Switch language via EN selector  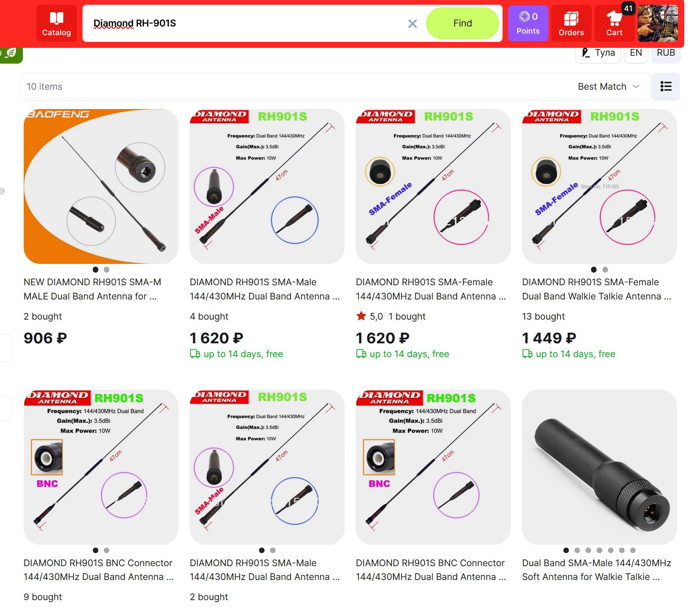pos(636,53)
